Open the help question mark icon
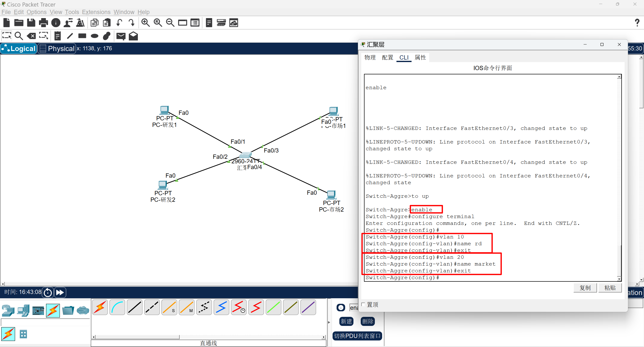This screenshot has height=347, width=644. click(637, 23)
